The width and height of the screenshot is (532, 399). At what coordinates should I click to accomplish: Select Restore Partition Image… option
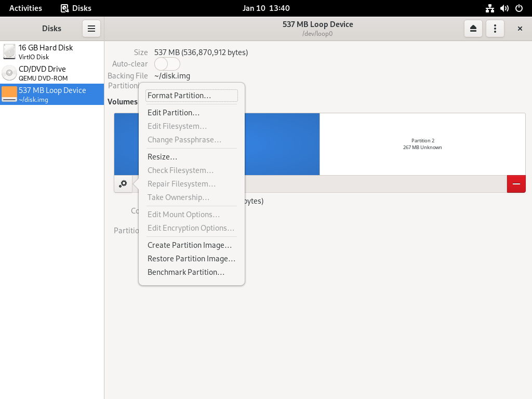pyautogui.click(x=192, y=259)
